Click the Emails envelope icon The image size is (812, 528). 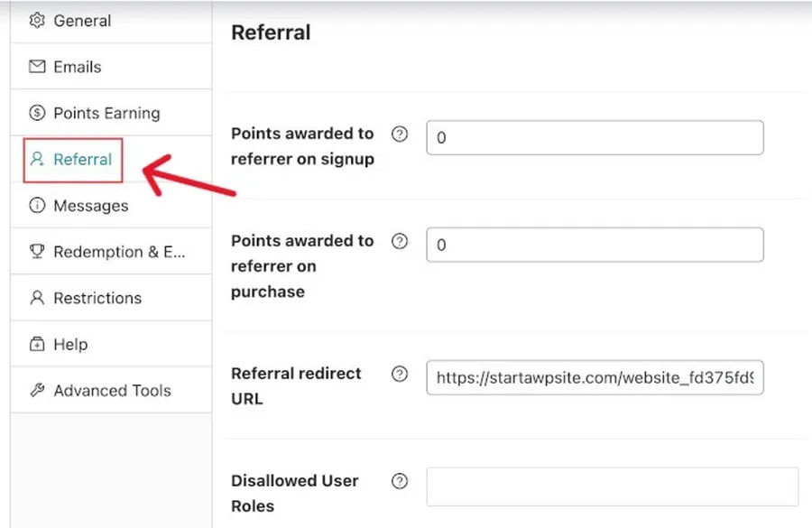35,66
